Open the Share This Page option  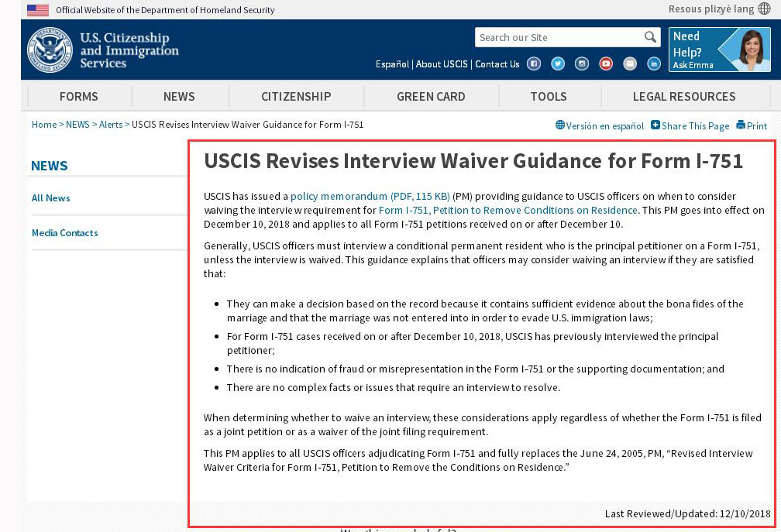(690, 125)
